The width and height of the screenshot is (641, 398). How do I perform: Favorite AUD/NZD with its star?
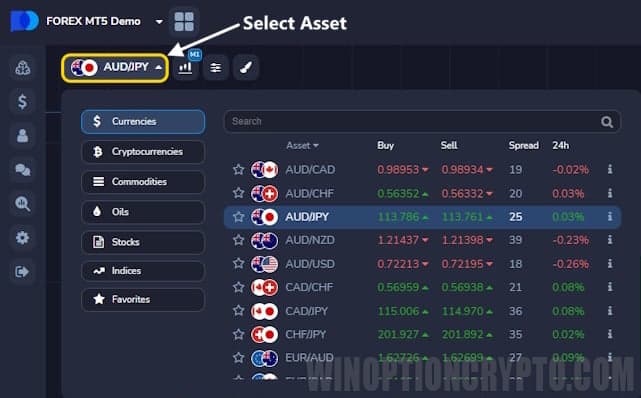point(238,240)
